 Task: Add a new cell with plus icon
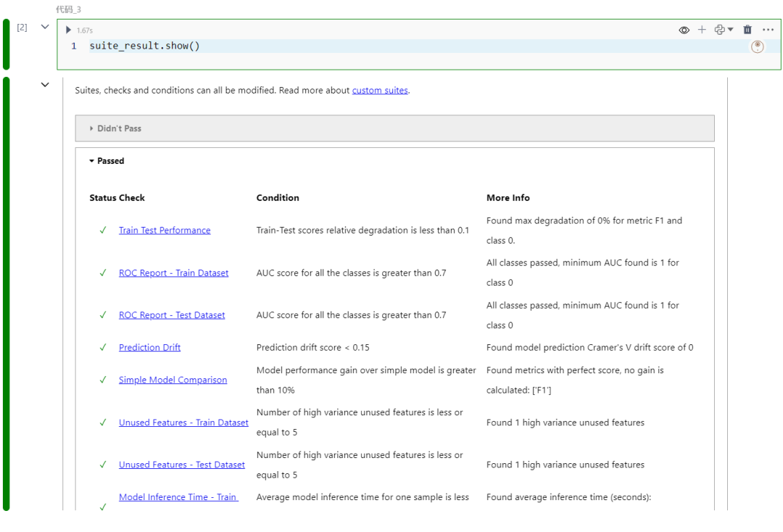coord(702,30)
